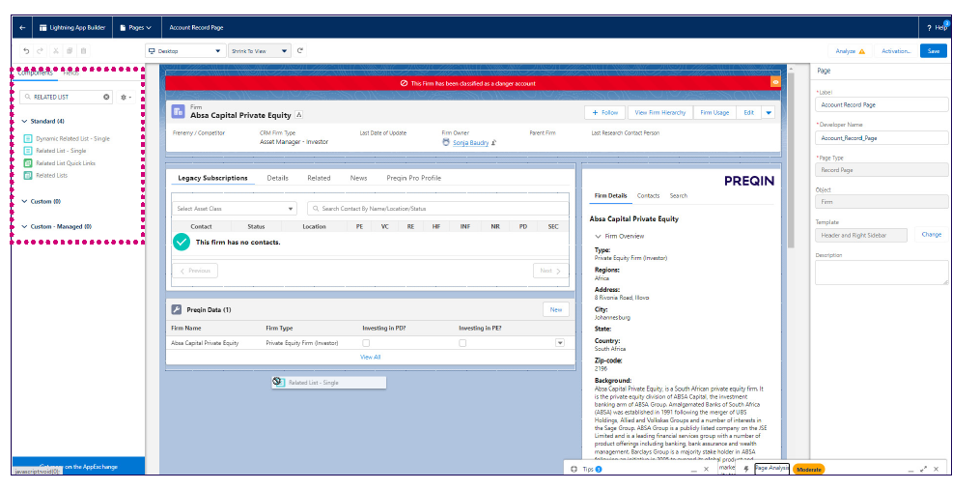Viewport: 980px width, 490px height.
Task: Click the Firm record icon
Action: [178, 112]
